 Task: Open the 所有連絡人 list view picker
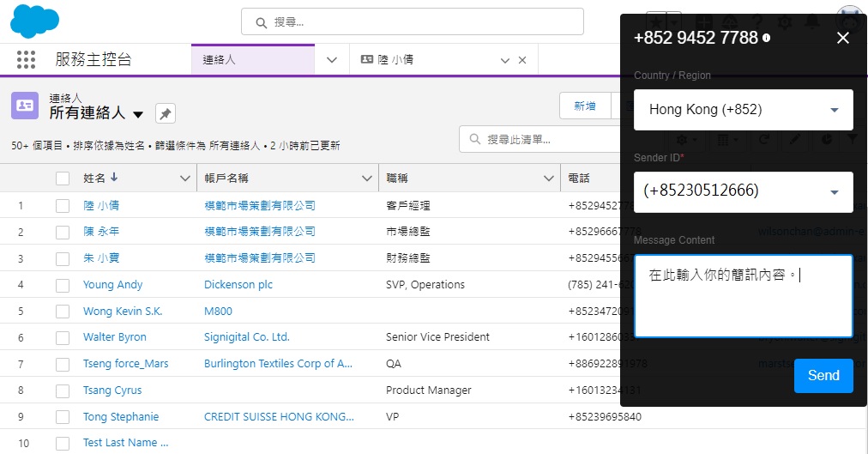pos(138,114)
